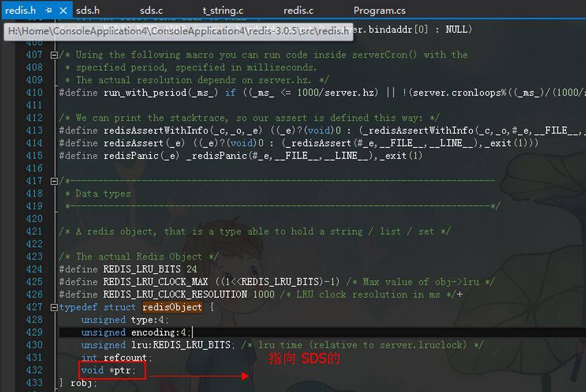Click line number 413 in the margin
The image size is (586, 392).
tap(34, 130)
